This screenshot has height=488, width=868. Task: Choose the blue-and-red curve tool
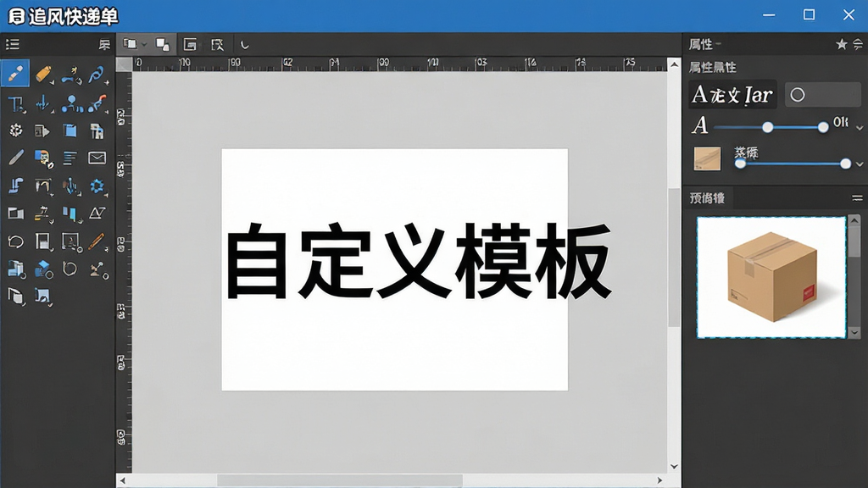click(x=97, y=103)
